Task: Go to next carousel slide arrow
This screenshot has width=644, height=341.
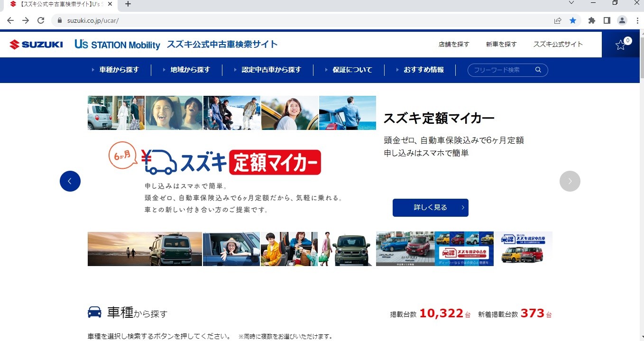Action: [x=570, y=181]
